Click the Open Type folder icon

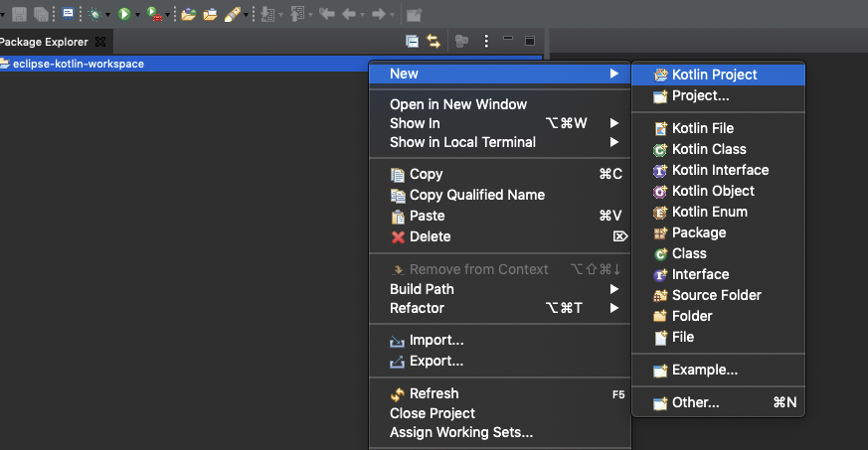click(189, 14)
